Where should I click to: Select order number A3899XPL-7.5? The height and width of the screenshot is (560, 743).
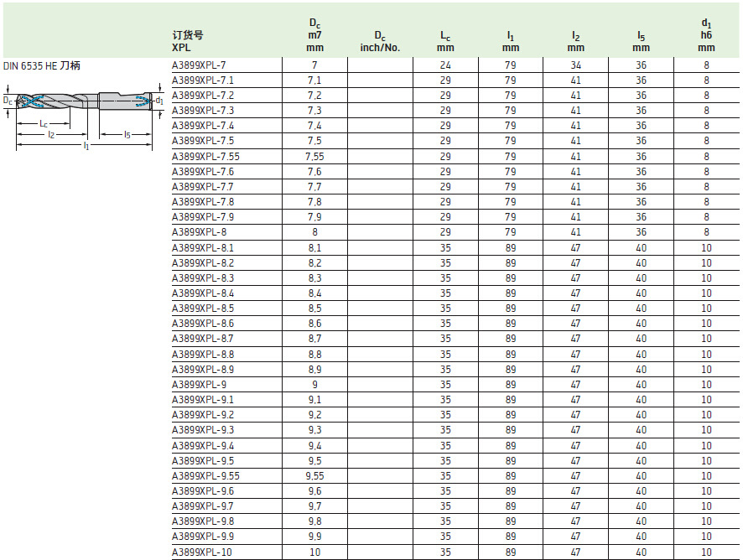[x=202, y=141]
